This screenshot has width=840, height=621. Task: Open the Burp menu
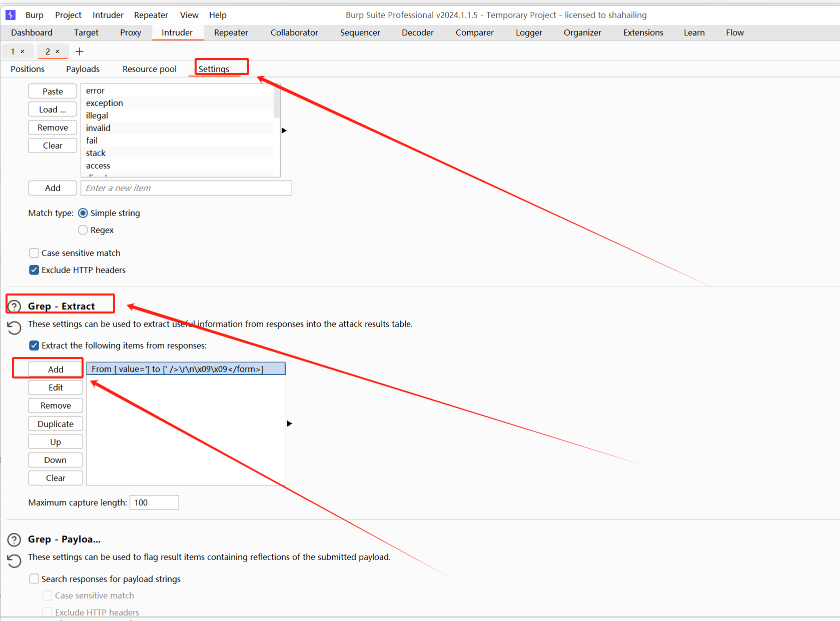pyautogui.click(x=35, y=15)
